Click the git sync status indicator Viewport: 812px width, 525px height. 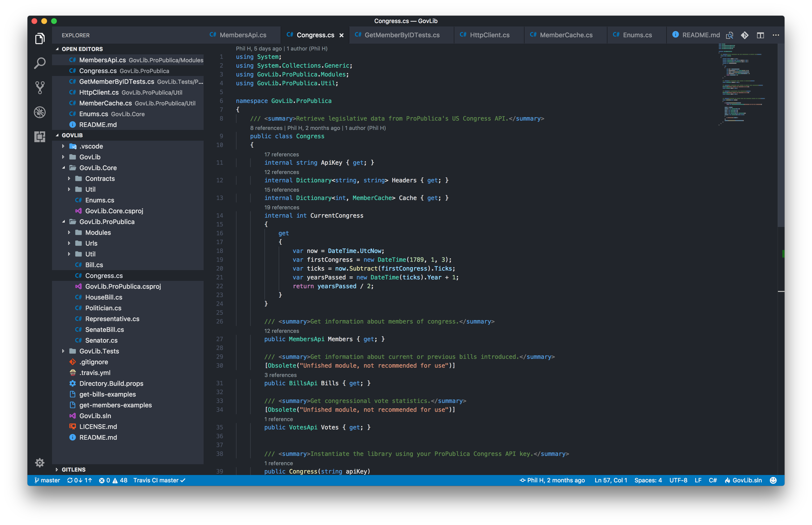coord(79,480)
